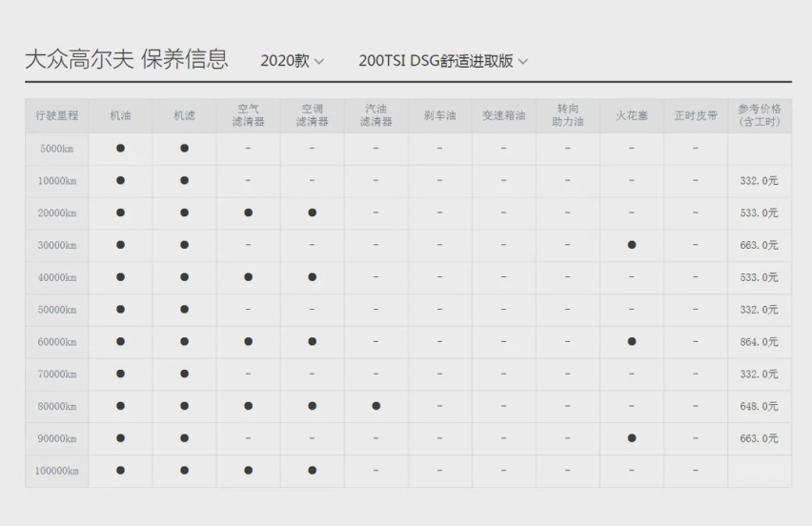Click the 大众高尔夫 保养信息 title
The width and height of the screenshot is (812, 526).
point(127,58)
